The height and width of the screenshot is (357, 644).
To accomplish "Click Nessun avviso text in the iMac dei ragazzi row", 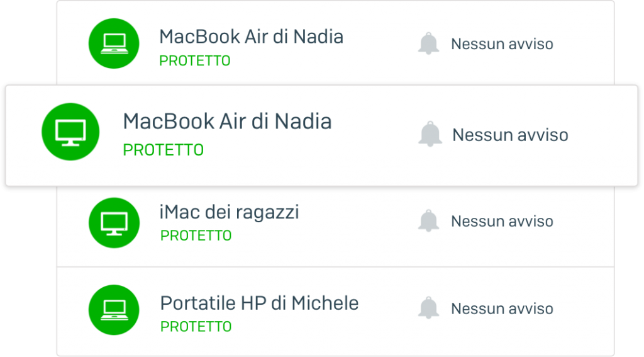I will click(502, 221).
